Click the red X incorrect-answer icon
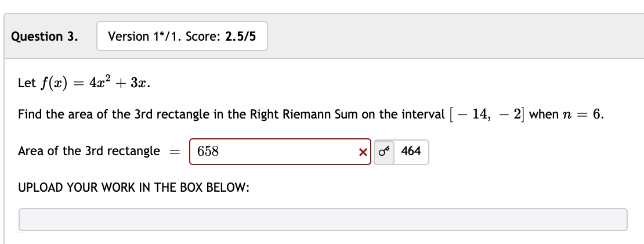 [363, 152]
